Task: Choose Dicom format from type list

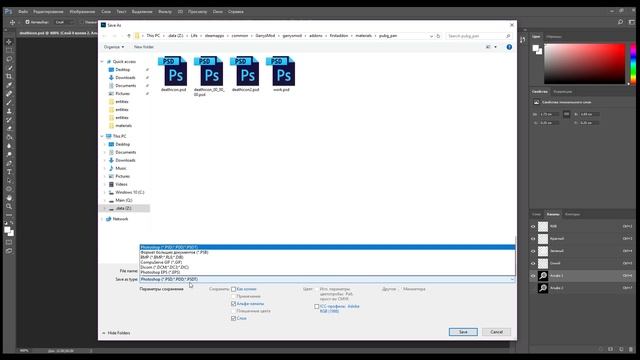Action: (x=327, y=267)
